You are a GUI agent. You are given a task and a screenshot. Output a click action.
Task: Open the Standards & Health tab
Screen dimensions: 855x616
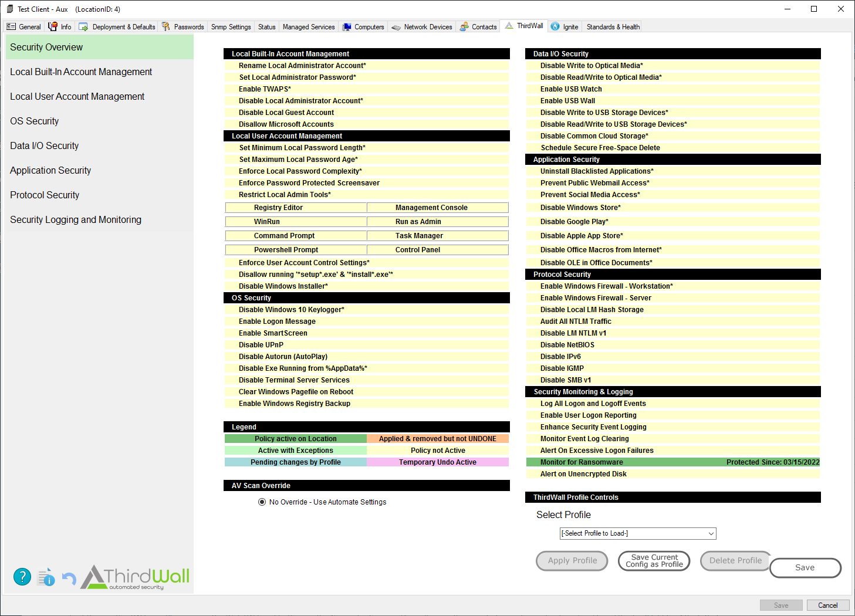(x=613, y=27)
